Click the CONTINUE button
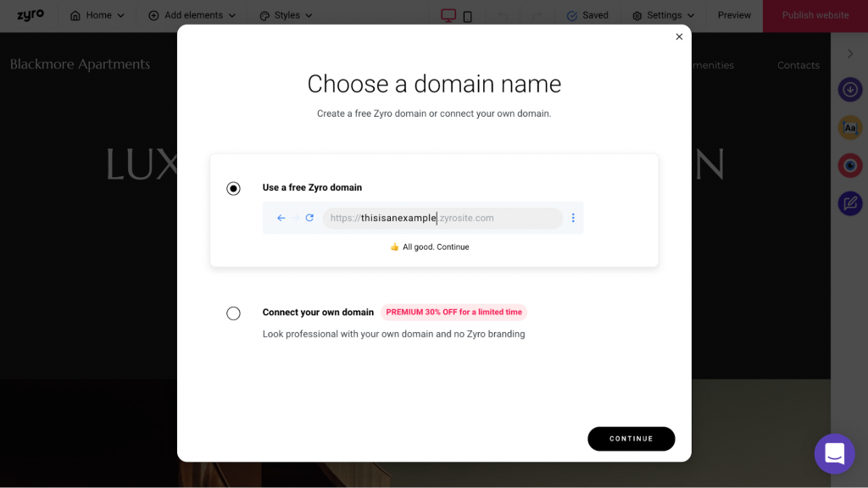 pos(631,439)
